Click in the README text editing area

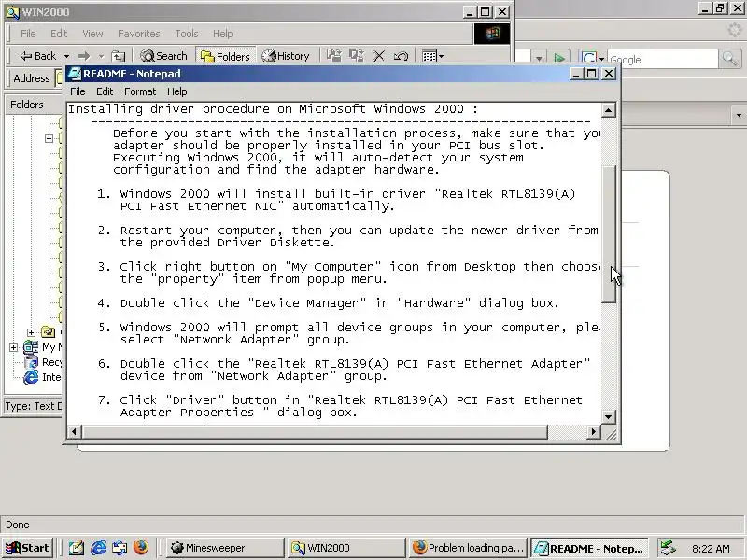click(333, 262)
